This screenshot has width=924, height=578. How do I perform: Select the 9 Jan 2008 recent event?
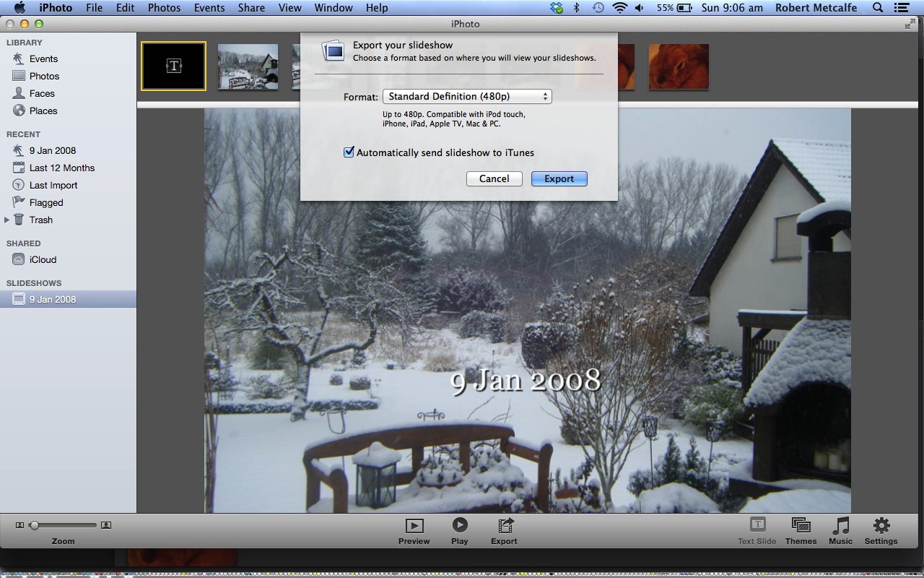click(52, 150)
